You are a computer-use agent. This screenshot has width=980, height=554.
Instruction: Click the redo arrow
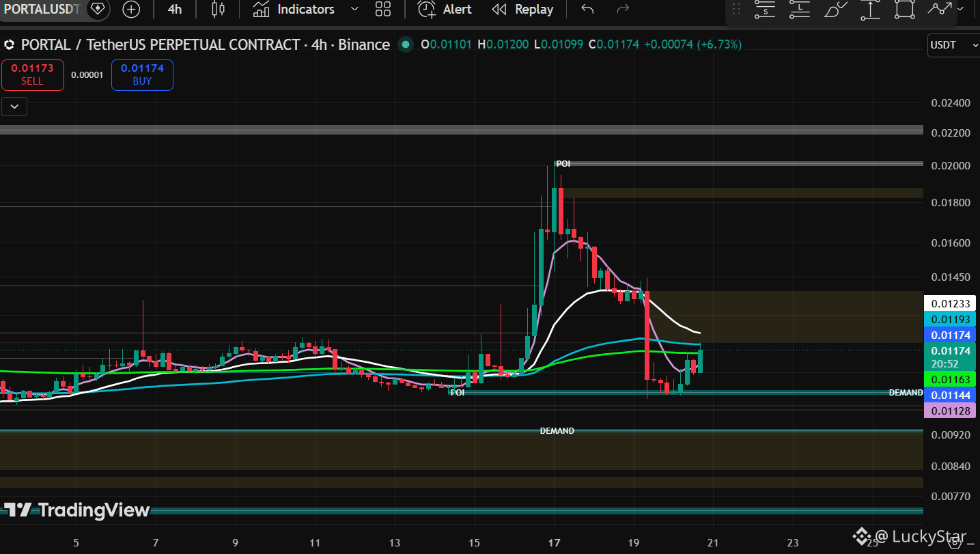pyautogui.click(x=623, y=10)
